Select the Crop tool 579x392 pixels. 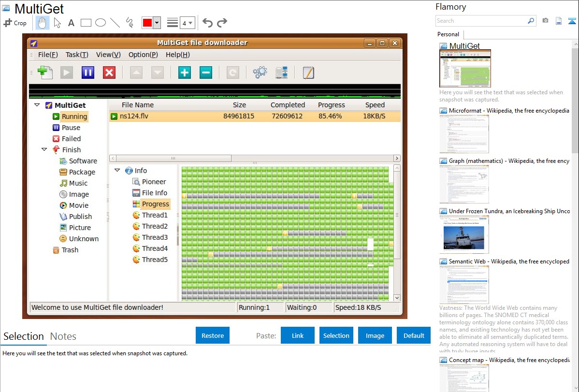pyautogui.click(x=15, y=23)
